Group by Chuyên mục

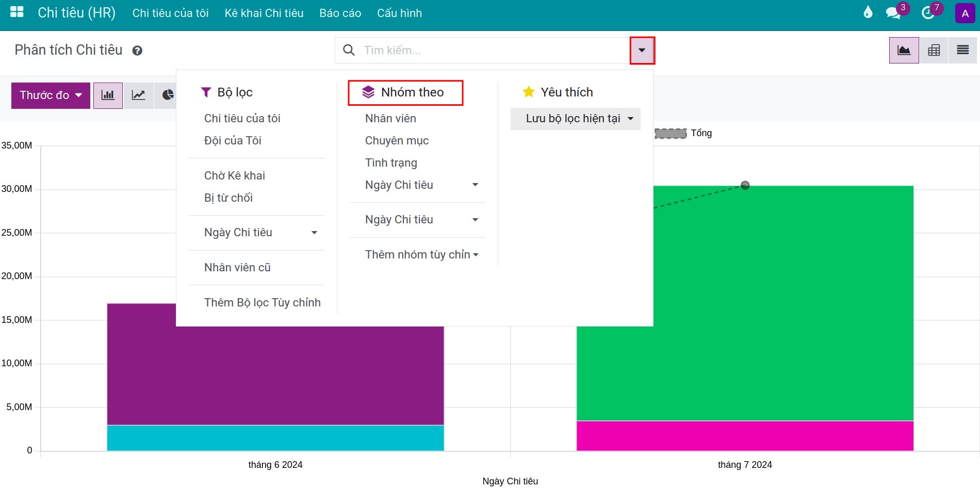(x=397, y=141)
